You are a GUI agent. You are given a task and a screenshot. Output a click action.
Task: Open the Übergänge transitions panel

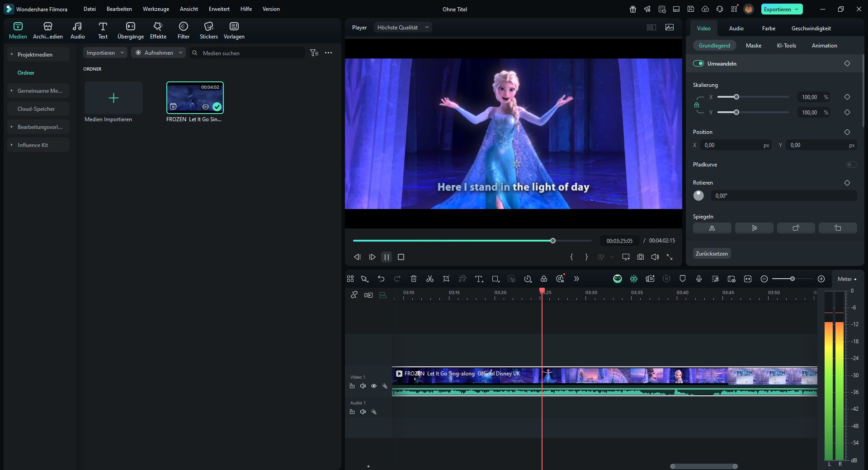(131, 30)
